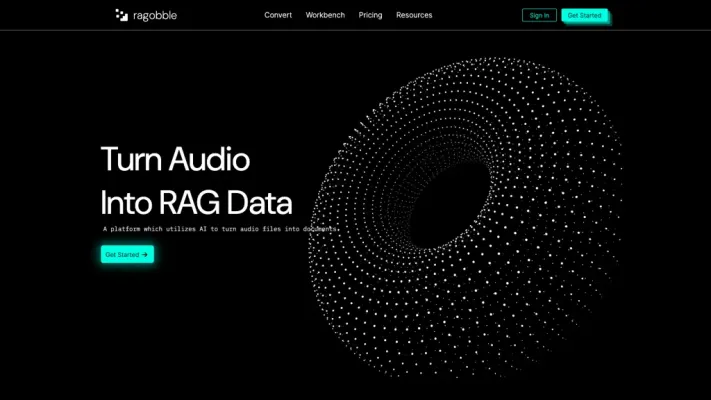Screen dimensions: 711x400
Task: Open the Convert menu item
Action: pos(278,15)
